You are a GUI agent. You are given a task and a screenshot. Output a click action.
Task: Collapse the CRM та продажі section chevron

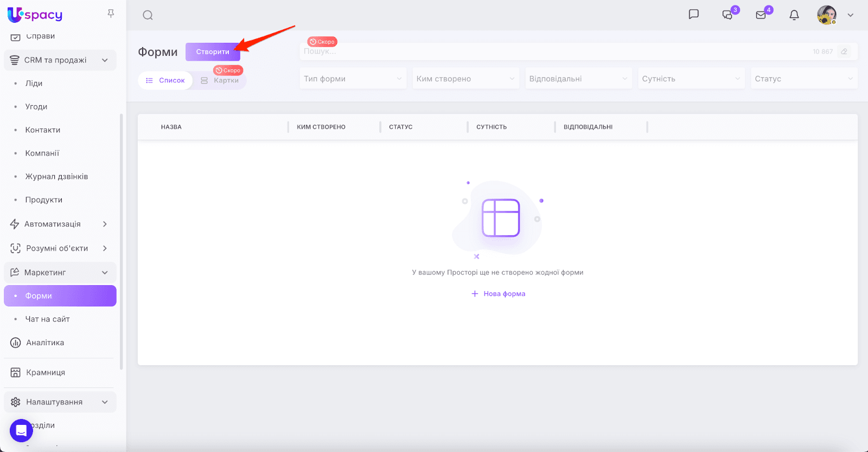tap(105, 60)
